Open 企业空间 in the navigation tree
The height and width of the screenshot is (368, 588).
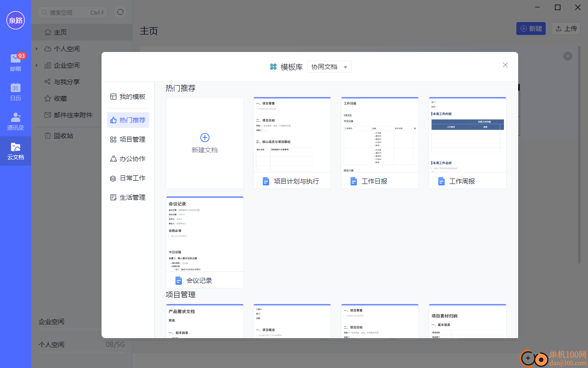pyautogui.click(x=67, y=65)
